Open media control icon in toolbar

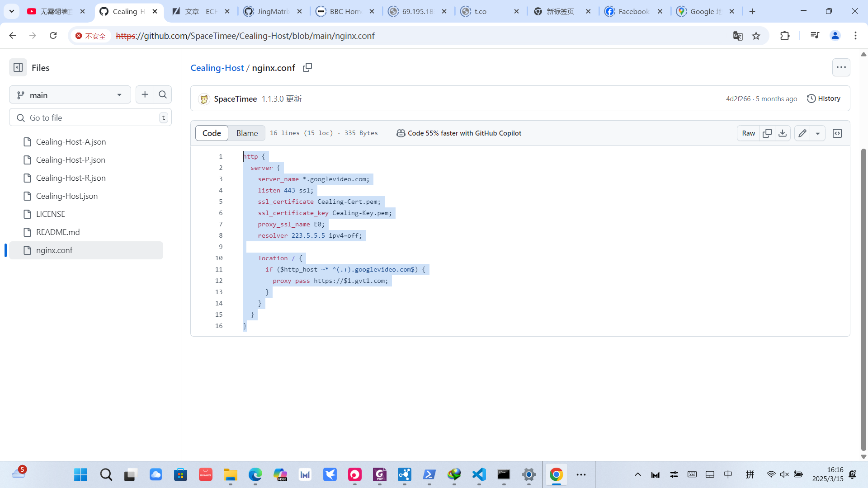click(815, 35)
